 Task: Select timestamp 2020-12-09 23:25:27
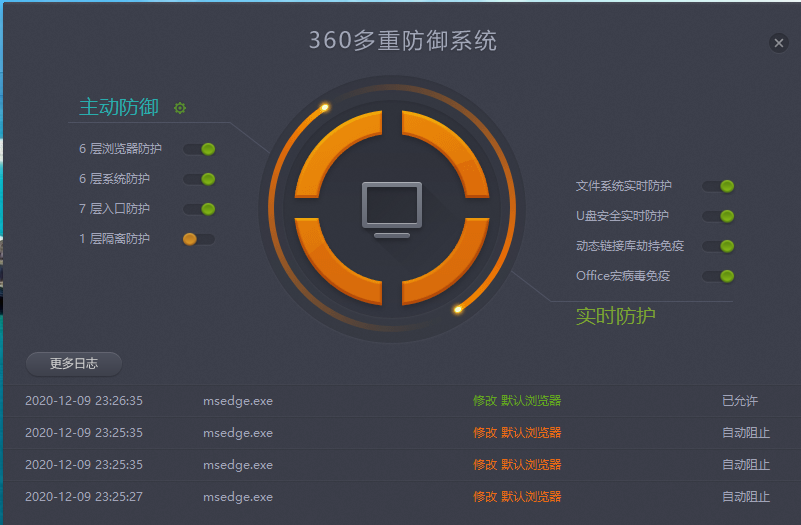pos(84,496)
